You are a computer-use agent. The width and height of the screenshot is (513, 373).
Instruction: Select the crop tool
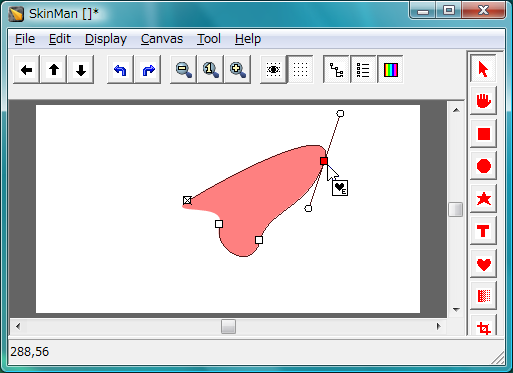483,326
